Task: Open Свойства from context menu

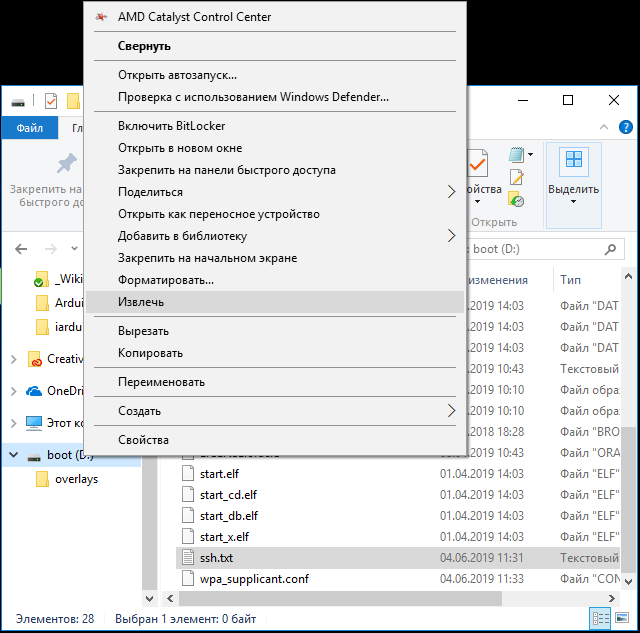Action: 275,440
